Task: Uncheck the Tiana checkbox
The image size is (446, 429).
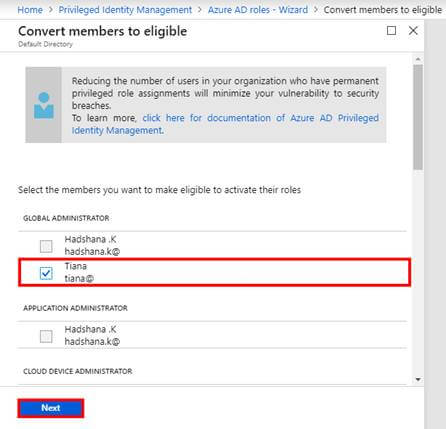Action: pos(46,273)
